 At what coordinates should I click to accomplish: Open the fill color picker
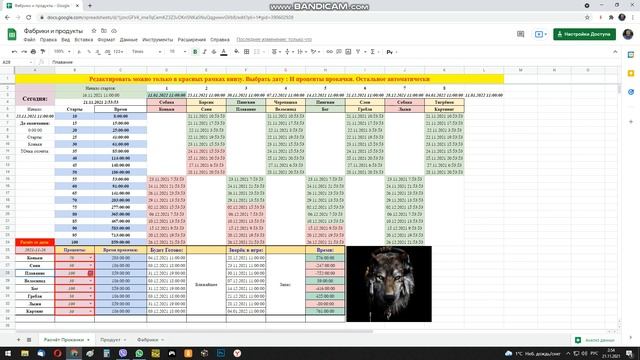point(236,52)
